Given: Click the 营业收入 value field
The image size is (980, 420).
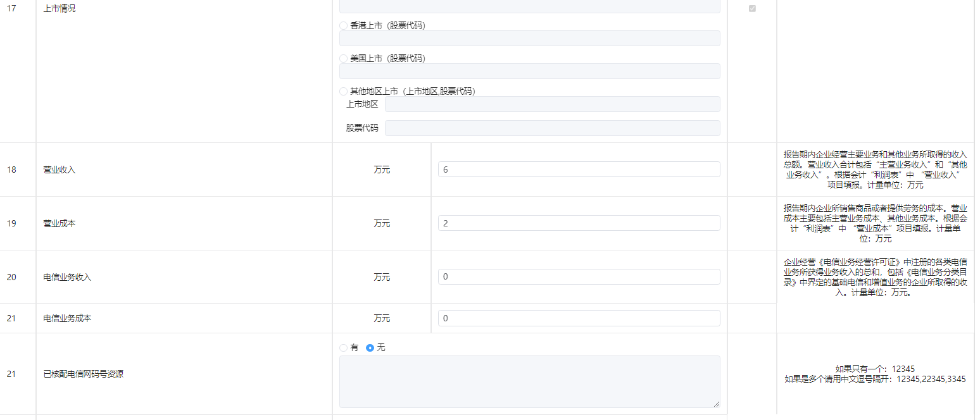Looking at the screenshot, I should [x=579, y=170].
